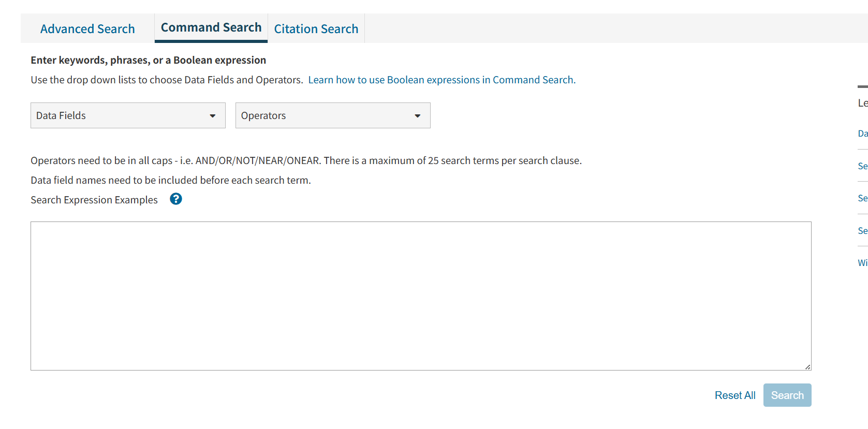Switch to the Citation Search tab
Image resolution: width=868 pixels, height=429 pixels.
(x=316, y=28)
